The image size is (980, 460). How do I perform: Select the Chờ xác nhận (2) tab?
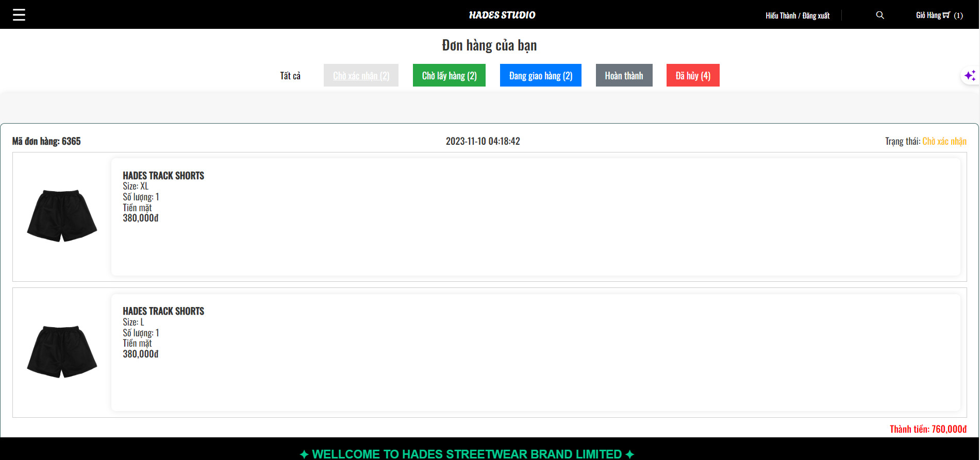[x=361, y=75]
